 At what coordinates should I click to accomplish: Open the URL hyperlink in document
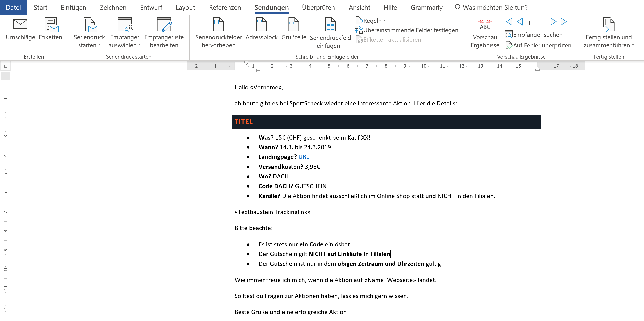tap(304, 157)
